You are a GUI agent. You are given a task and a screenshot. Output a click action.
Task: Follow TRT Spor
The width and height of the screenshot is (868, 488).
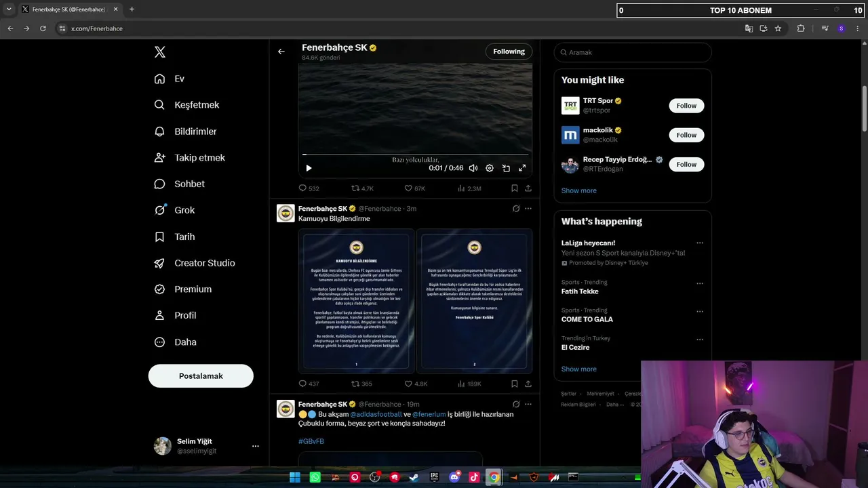[x=686, y=106]
